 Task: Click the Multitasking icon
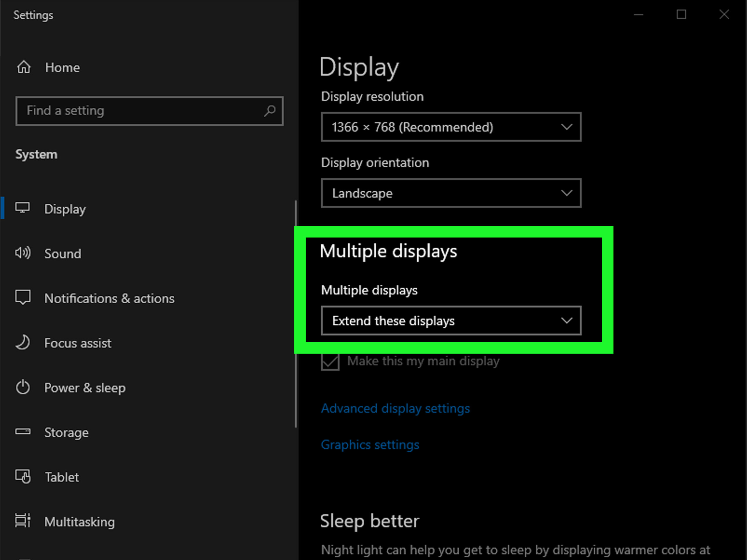pos(23,521)
